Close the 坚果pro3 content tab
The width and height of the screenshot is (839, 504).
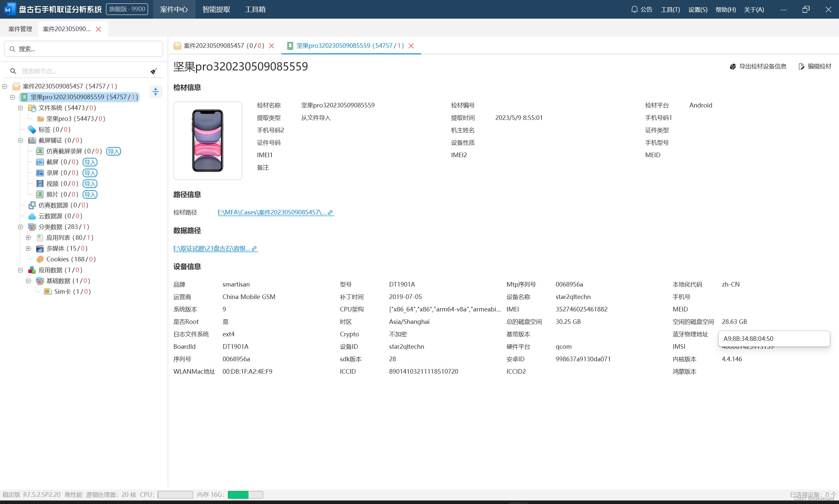point(411,46)
